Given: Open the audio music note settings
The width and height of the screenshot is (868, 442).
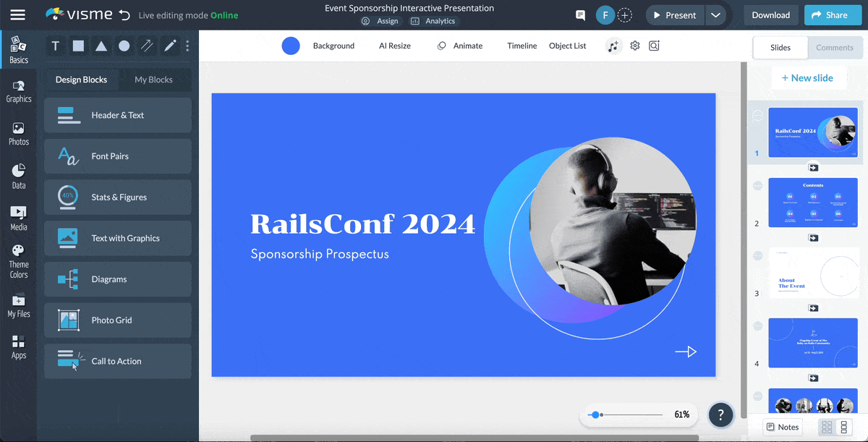Looking at the screenshot, I should pyautogui.click(x=613, y=46).
